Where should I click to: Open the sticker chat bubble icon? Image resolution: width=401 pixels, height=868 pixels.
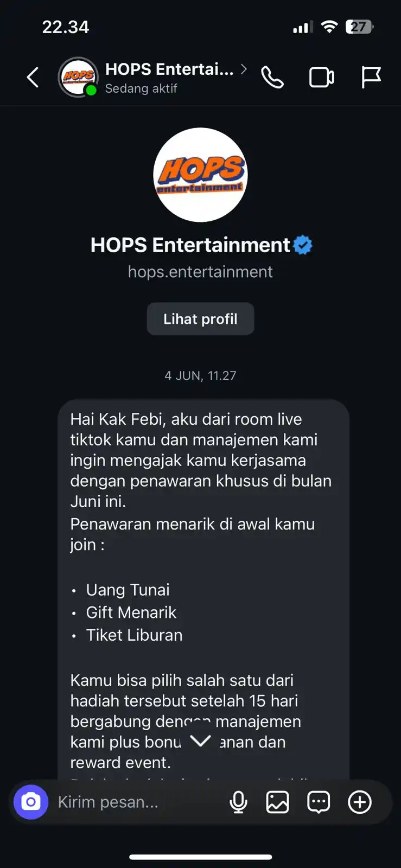coord(319,802)
